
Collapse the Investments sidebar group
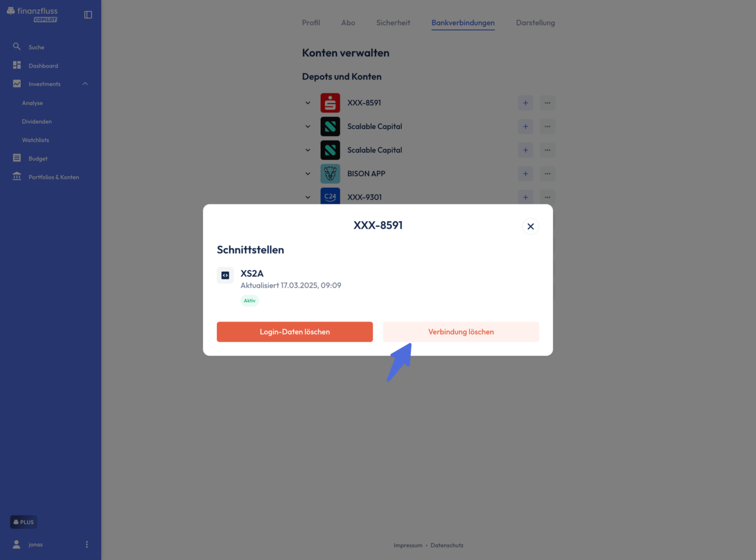click(85, 84)
